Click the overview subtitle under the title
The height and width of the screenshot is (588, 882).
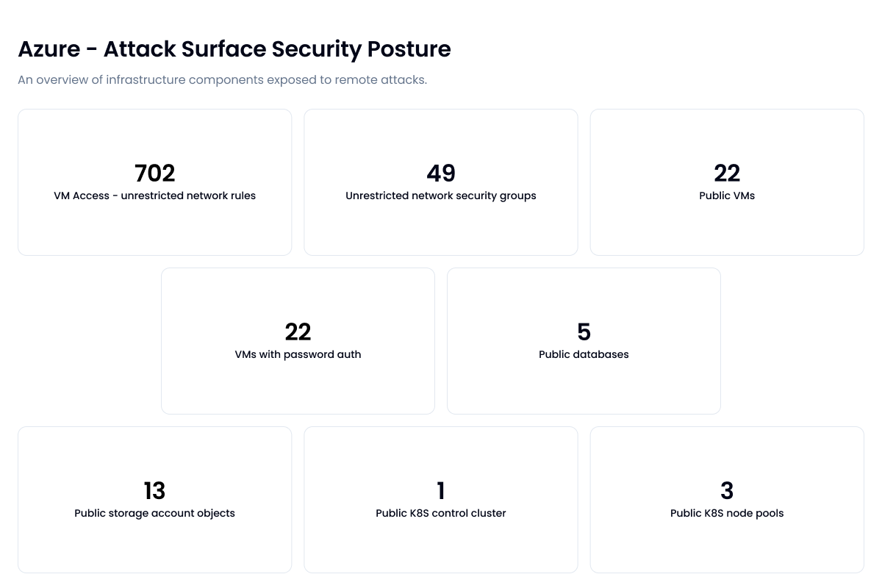[x=223, y=79]
